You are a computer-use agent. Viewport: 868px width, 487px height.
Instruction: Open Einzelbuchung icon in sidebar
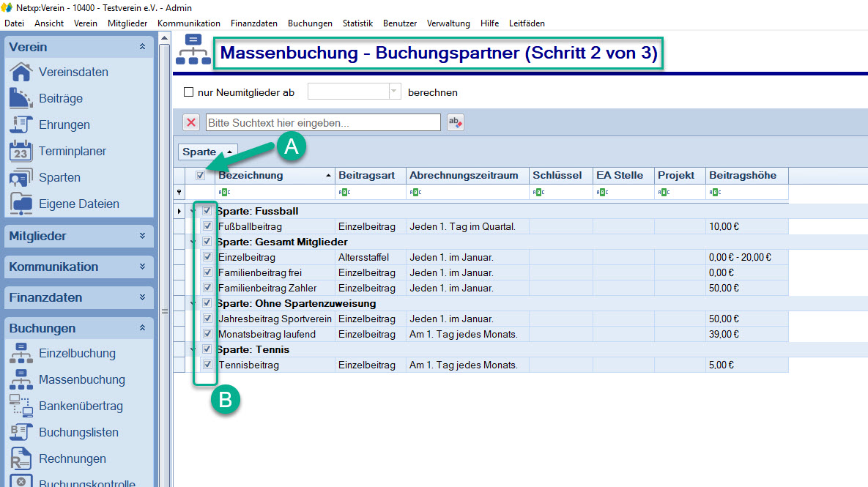click(21, 353)
